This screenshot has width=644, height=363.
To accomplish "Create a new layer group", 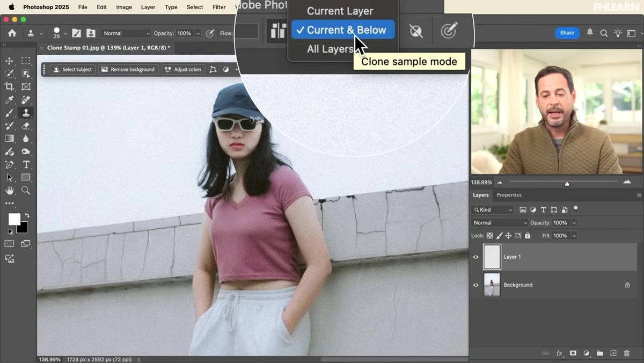I will click(x=600, y=353).
